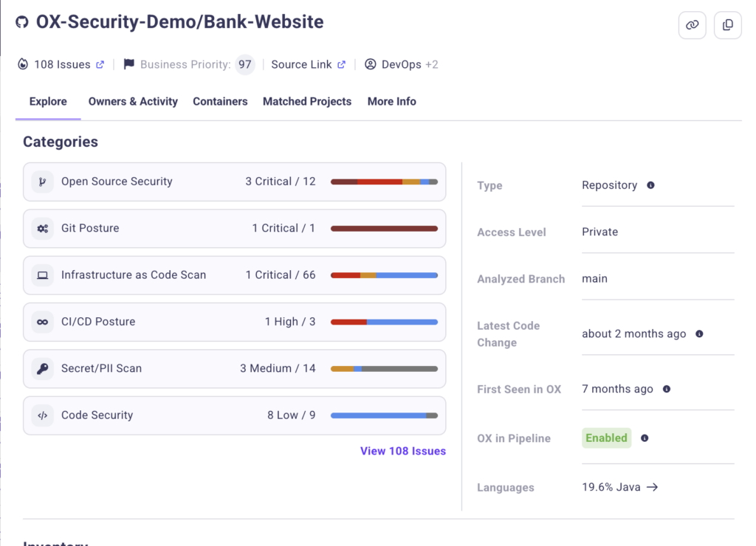Click info icon next to Repository type

click(x=650, y=185)
